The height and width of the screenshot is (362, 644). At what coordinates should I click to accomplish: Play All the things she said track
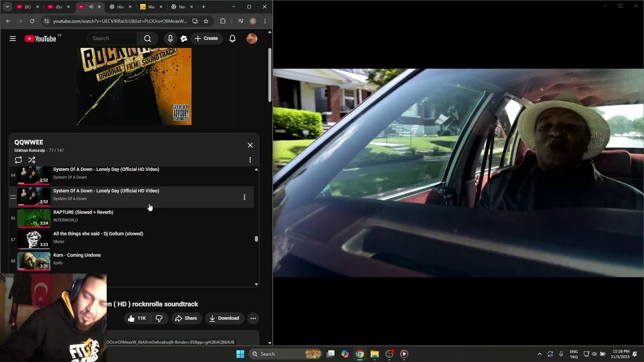tap(131, 240)
